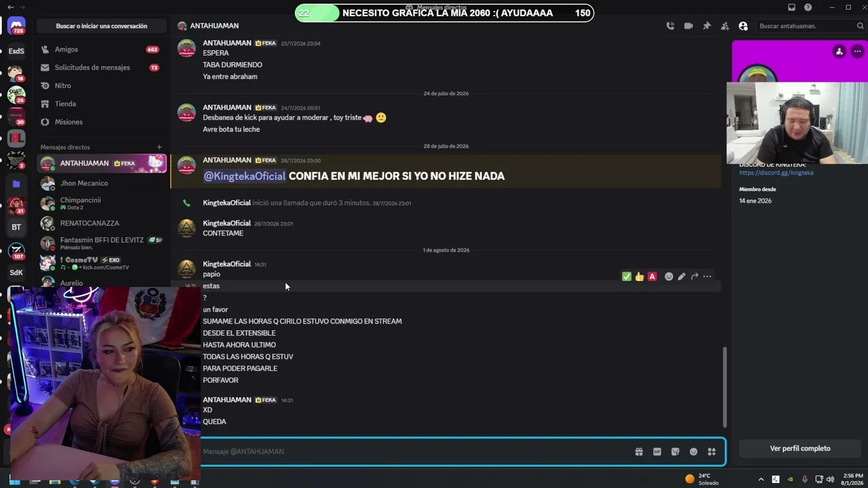Open the EsdS server
This screenshot has width=868, height=488.
pos(16,51)
